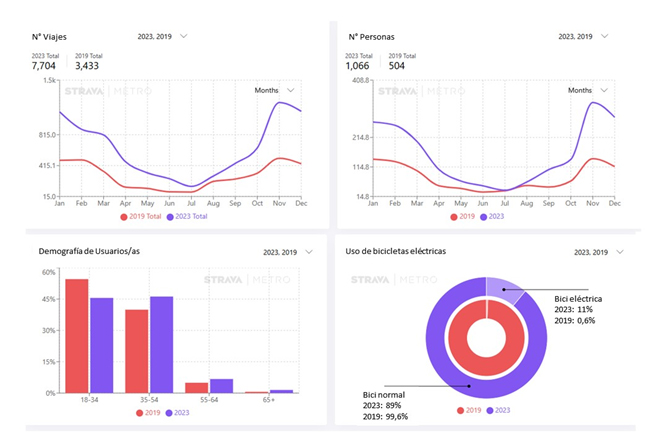Select the red 2019 bar for ages 18-34
Image resolution: width=664 pixels, height=446 pixels.
coord(77,336)
